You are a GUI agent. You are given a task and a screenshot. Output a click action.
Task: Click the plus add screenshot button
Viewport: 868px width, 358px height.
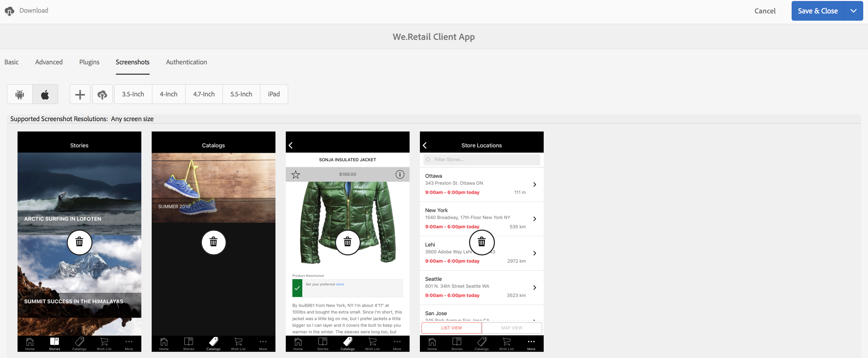click(80, 94)
